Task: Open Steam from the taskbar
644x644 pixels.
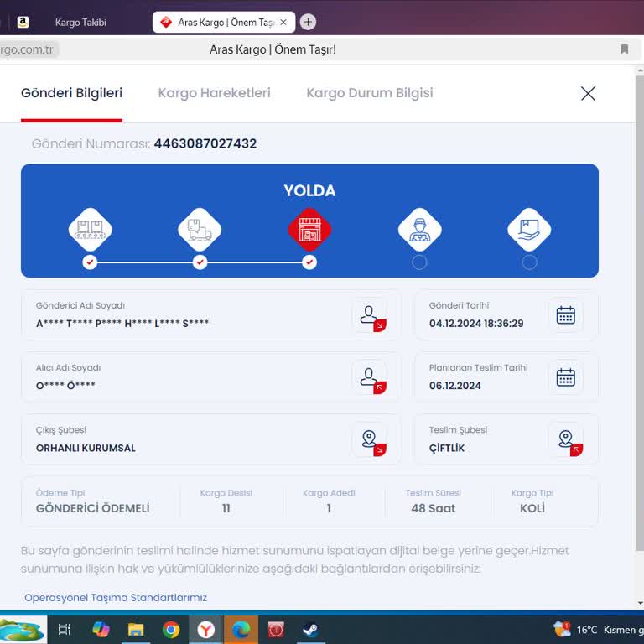Action: pyautogui.click(x=311, y=630)
